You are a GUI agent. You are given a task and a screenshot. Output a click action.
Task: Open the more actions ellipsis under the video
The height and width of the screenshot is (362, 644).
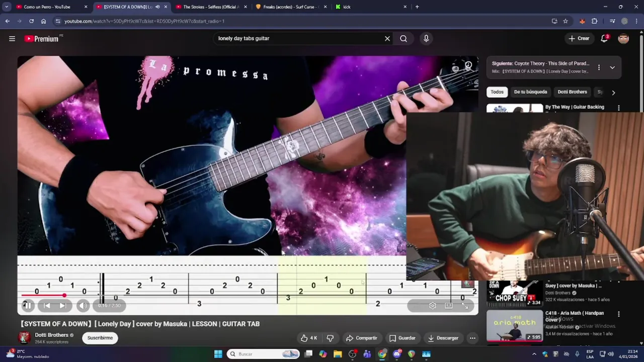pyautogui.click(x=472, y=338)
